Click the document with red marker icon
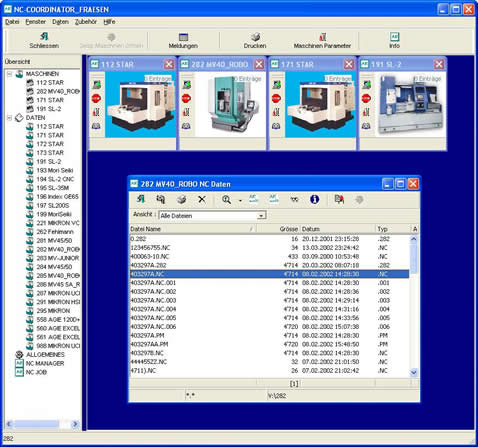 tap(339, 199)
